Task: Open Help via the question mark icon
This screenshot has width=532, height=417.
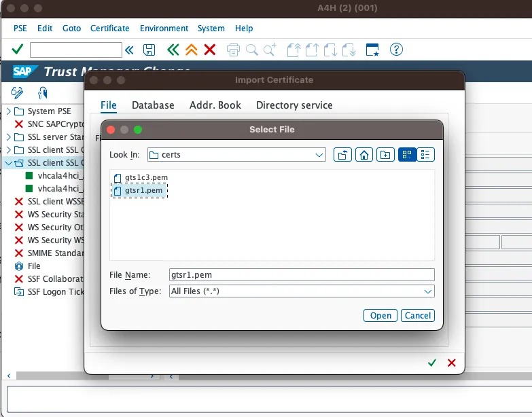Action: [396, 50]
